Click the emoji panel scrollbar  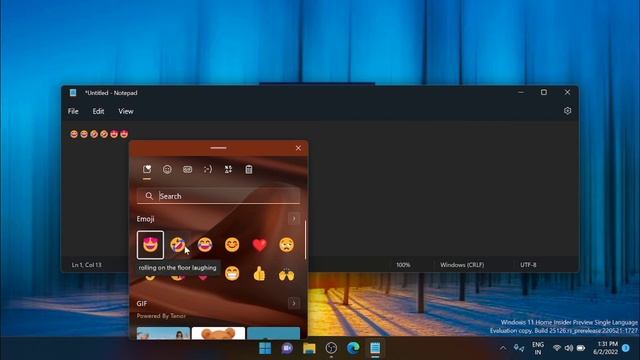[305, 240]
